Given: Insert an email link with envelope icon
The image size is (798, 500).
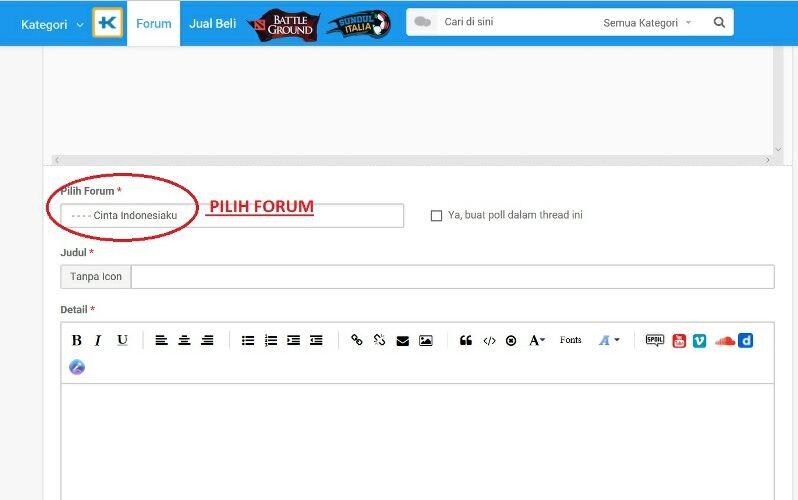Looking at the screenshot, I should click(403, 341).
